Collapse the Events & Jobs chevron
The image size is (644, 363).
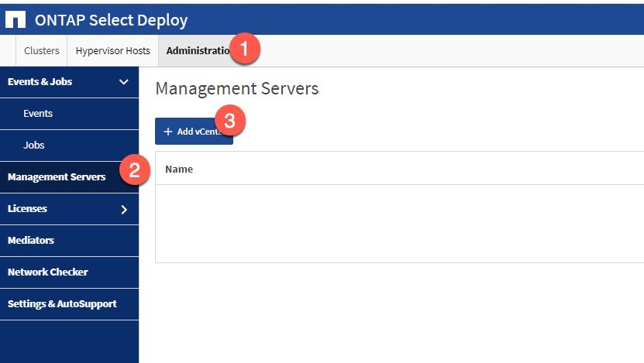(x=123, y=81)
